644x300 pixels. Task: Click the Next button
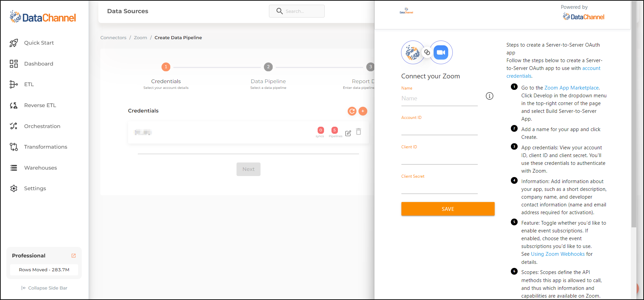coord(248,169)
